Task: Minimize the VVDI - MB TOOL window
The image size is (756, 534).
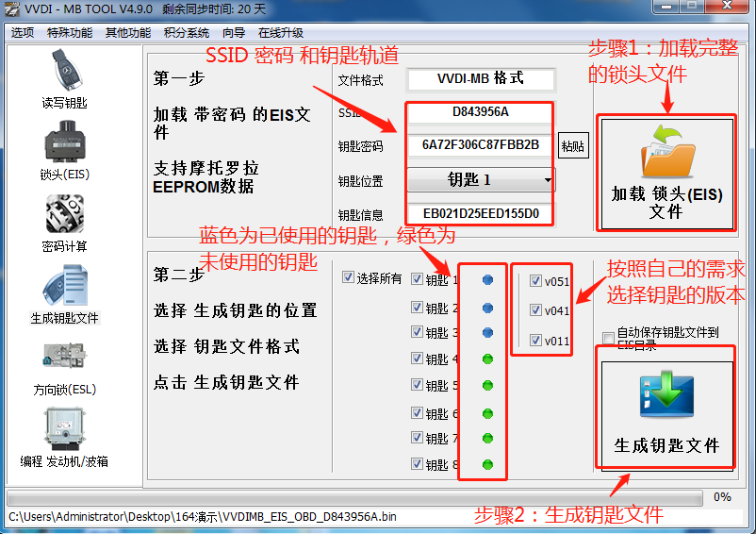Action: click(x=666, y=7)
